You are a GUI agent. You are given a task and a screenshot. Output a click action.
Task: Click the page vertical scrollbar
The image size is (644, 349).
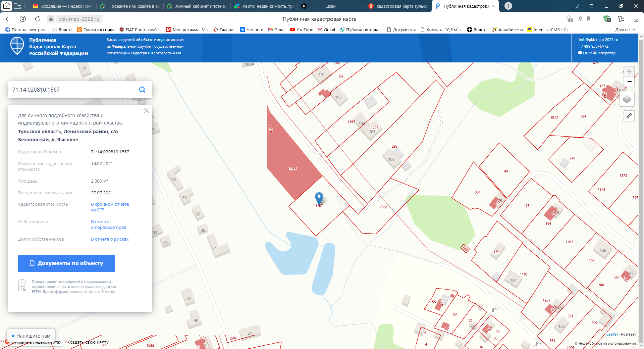tap(641, 191)
